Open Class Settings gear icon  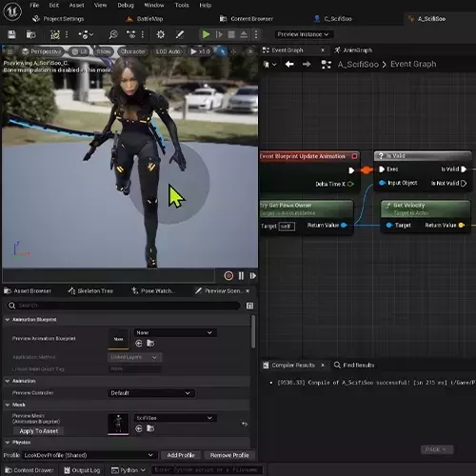pyautogui.click(x=161, y=34)
